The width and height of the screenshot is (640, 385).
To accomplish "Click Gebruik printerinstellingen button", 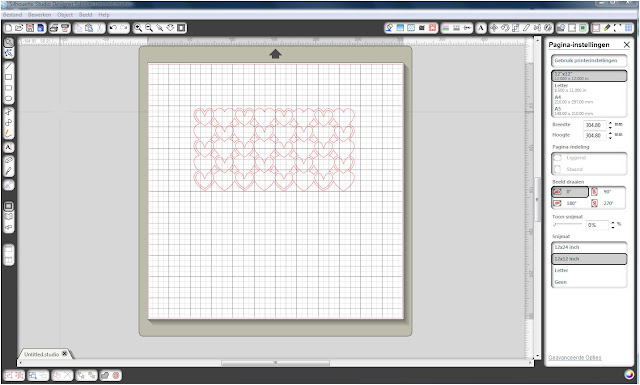I will [589, 60].
